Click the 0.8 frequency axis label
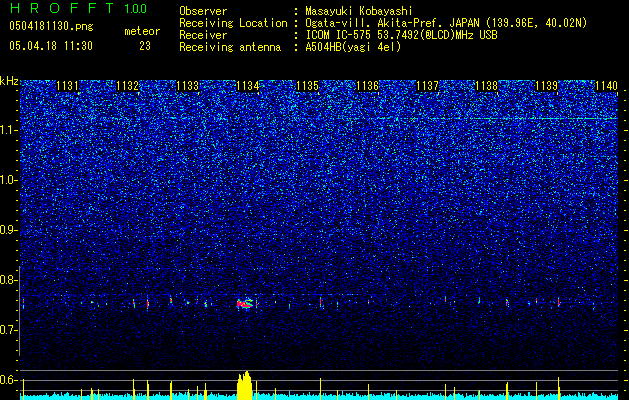Screen dimensions: 629x400 click(8, 280)
